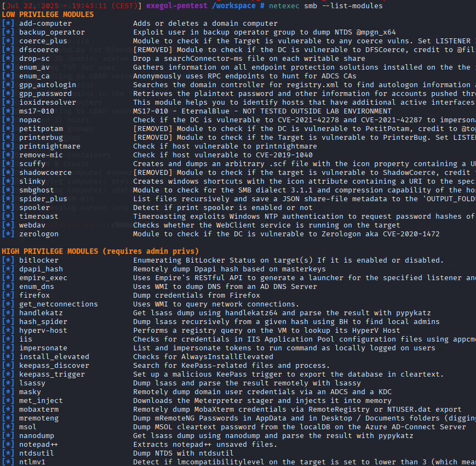Click the 'Checks for AlwaysInstallElevated' description

click(x=203, y=357)
